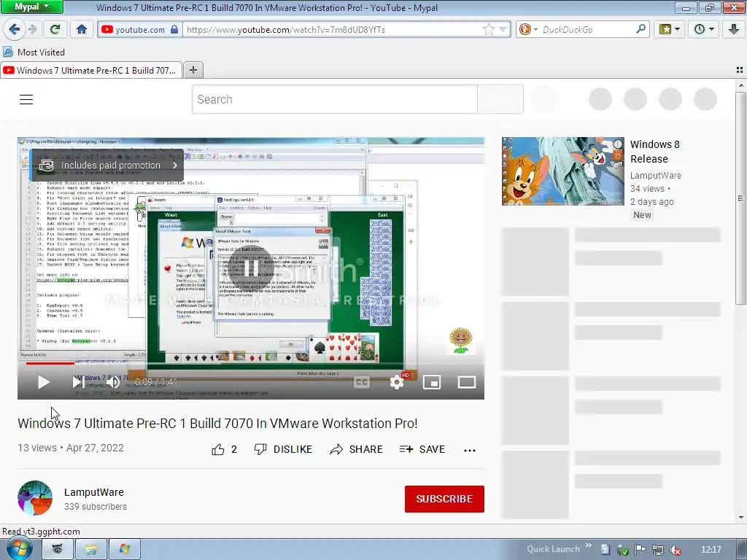Open the Windows 8 Release title link
The height and width of the screenshot is (560, 747).
(655, 152)
